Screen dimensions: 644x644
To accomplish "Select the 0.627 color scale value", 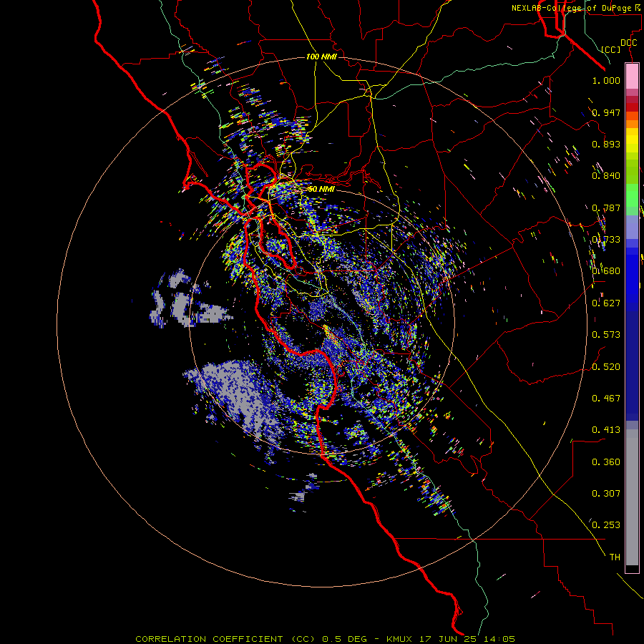I will (x=606, y=303).
